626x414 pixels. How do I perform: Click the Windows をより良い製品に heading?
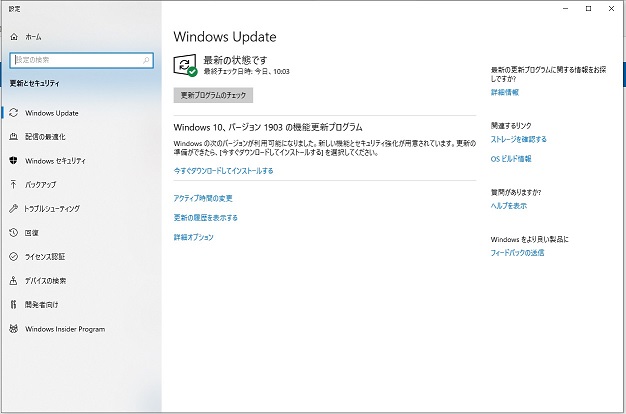coord(530,240)
